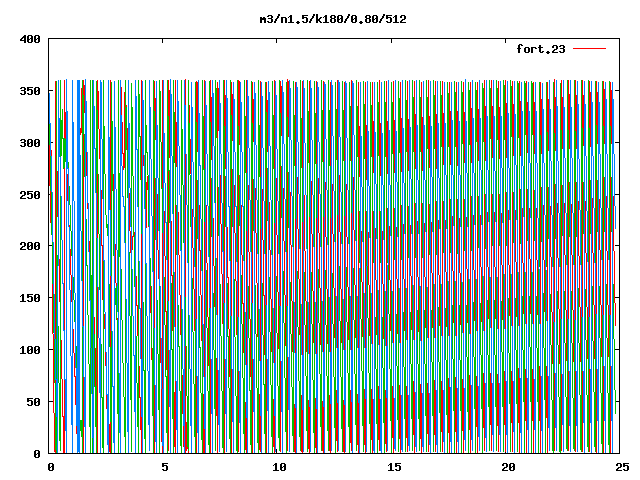Click the y-axis label 200
Screen dimensions: 640x480
point(30,246)
